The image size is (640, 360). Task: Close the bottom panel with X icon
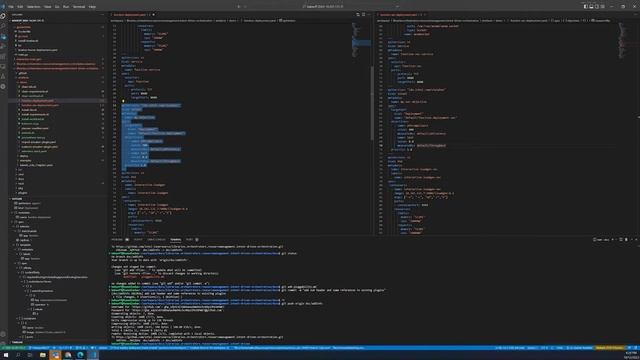coord(636,240)
